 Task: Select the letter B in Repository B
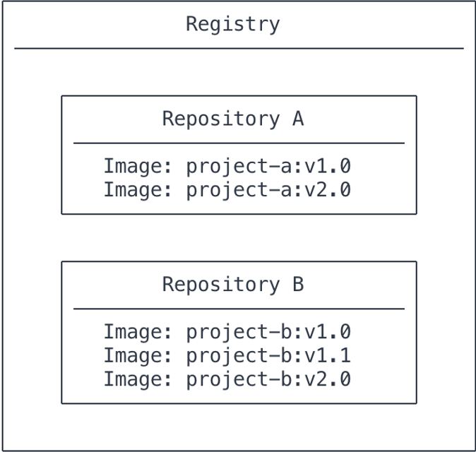coord(298,285)
